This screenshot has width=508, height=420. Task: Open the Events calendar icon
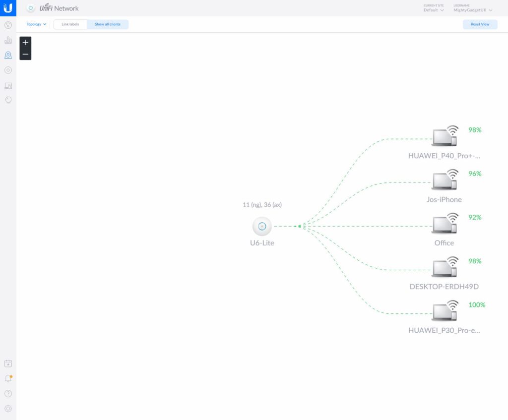8,363
